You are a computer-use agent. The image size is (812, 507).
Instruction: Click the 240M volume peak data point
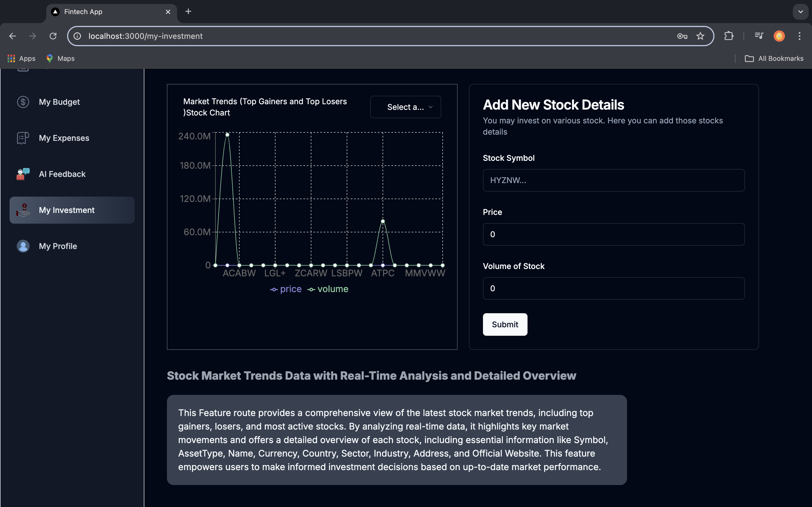coord(228,135)
